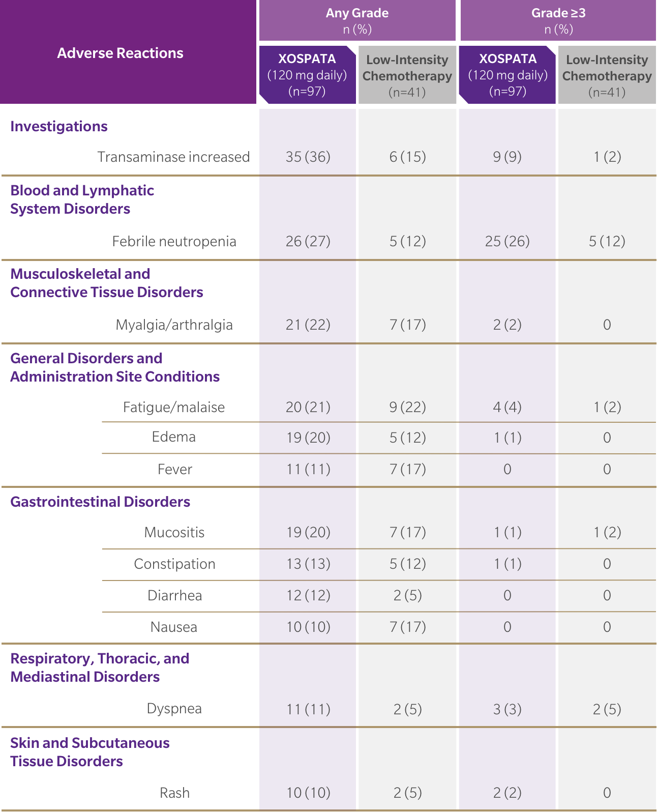
Task: Select the 13 (13) Constipation value
Action: point(308,564)
